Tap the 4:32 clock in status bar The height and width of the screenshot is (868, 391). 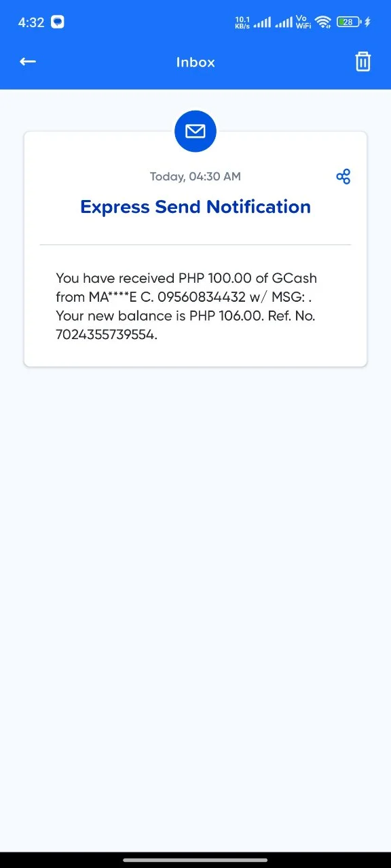(31, 22)
